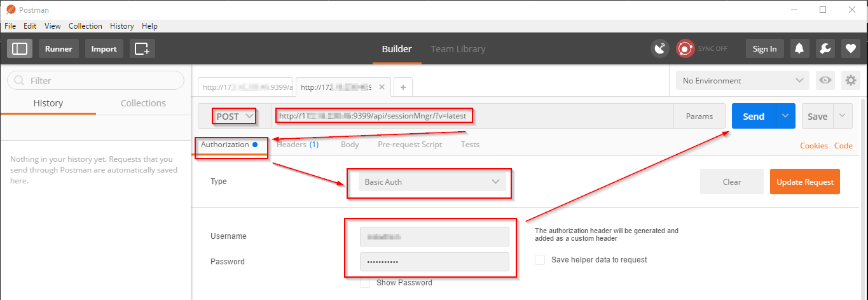
Task: Enable Save helper data to request
Action: (x=540, y=260)
